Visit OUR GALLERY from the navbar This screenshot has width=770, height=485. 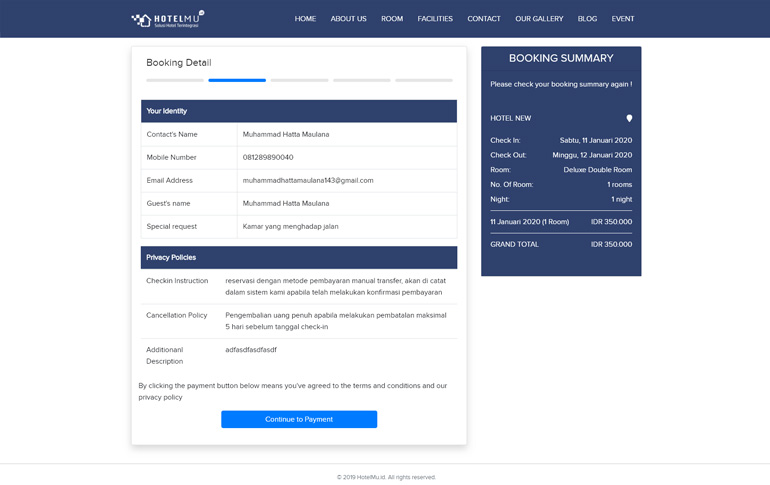click(x=539, y=19)
